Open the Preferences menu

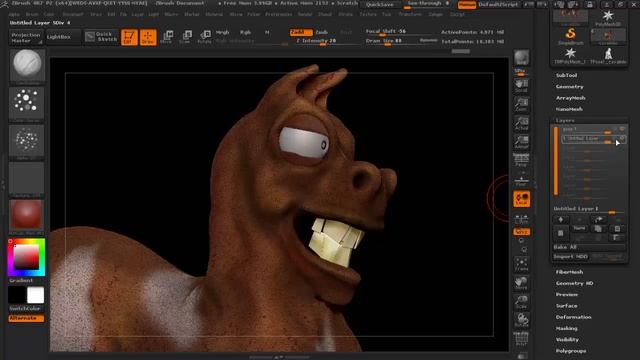pos(278,14)
